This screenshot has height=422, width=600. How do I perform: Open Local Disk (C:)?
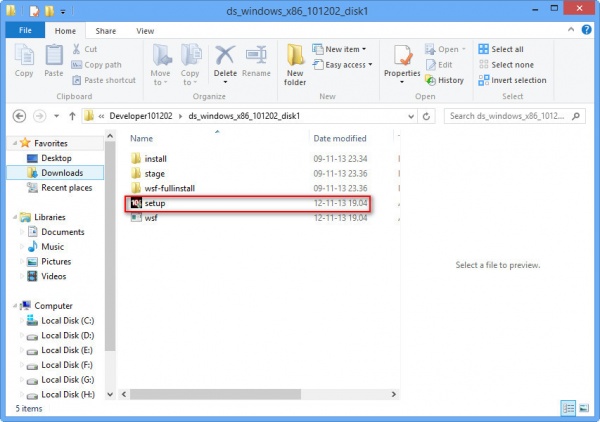click(x=67, y=321)
